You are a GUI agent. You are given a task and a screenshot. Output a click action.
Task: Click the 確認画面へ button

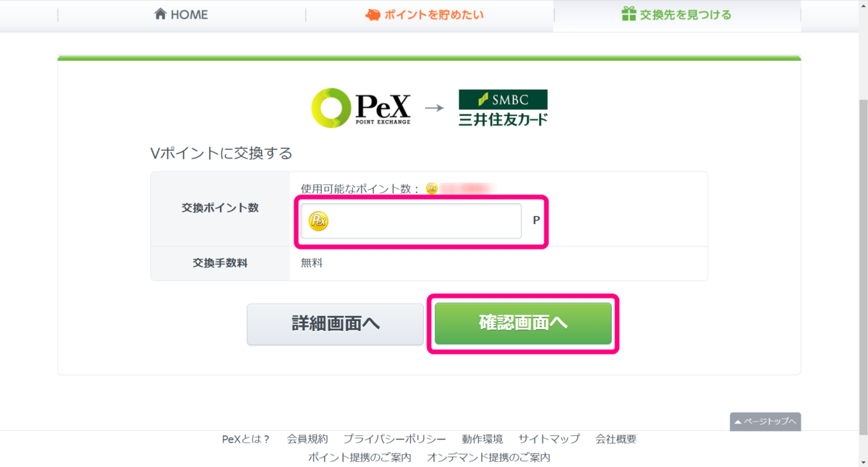pyautogui.click(x=523, y=323)
